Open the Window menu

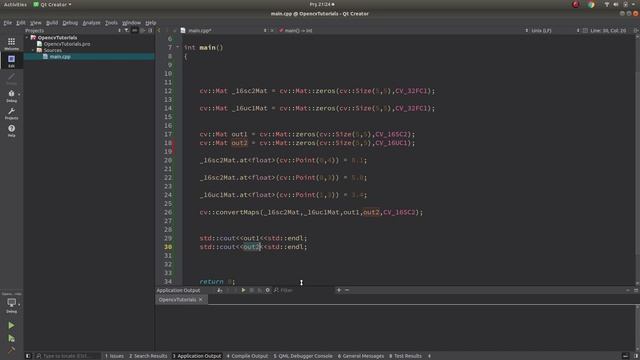(x=131, y=23)
